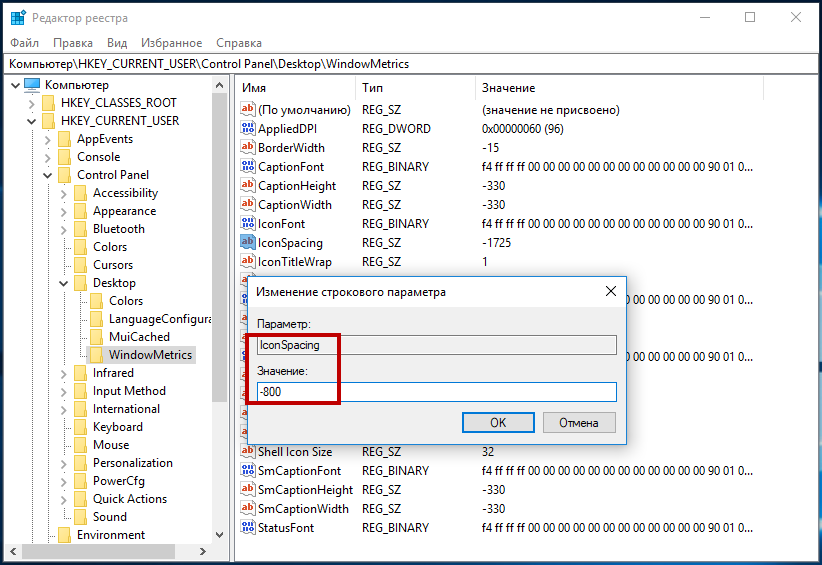822x565 pixels.
Task: Click the 0x00000060 (96) value
Action: [x=523, y=129]
